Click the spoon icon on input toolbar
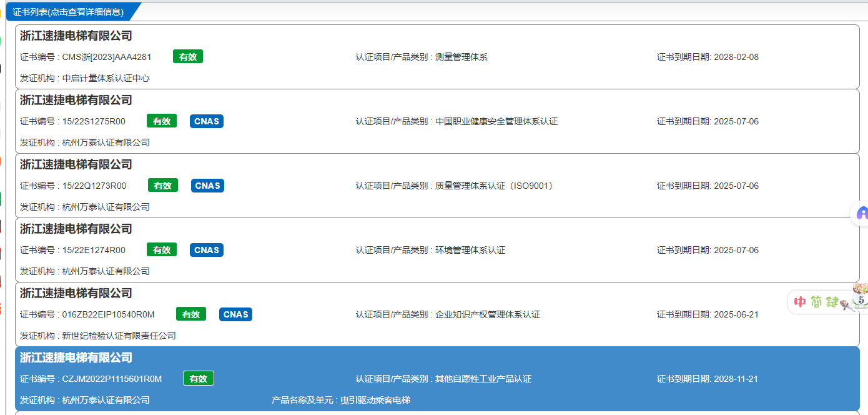The image size is (868, 415). [x=847, y=305]
